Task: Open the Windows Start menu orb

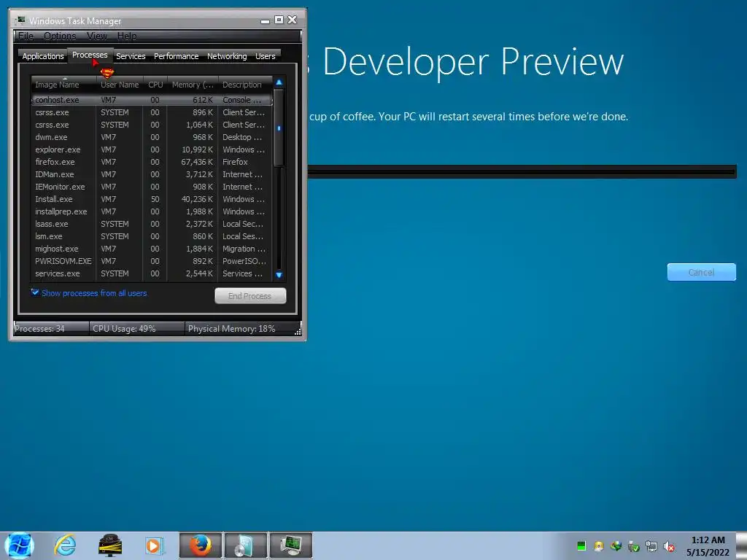Action: pos(19,545)
